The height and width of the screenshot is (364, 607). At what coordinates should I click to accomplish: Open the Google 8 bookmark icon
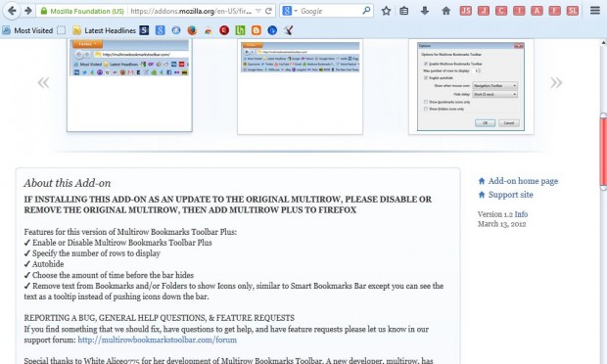click(161, 30)
